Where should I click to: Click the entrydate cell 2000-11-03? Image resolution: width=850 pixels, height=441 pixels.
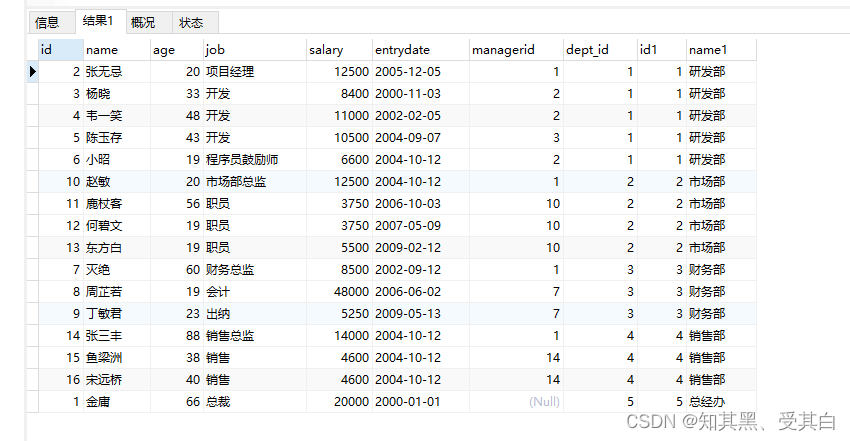point(421,94)
